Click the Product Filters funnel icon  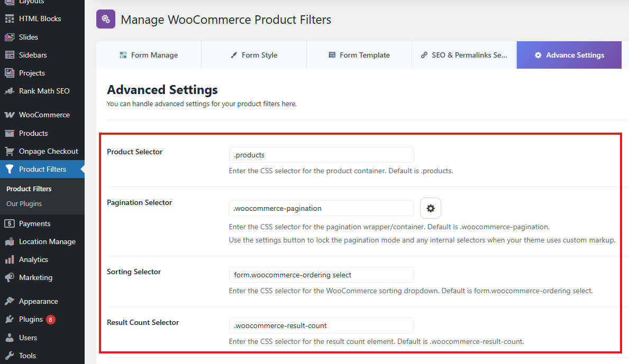pos(9,170)
